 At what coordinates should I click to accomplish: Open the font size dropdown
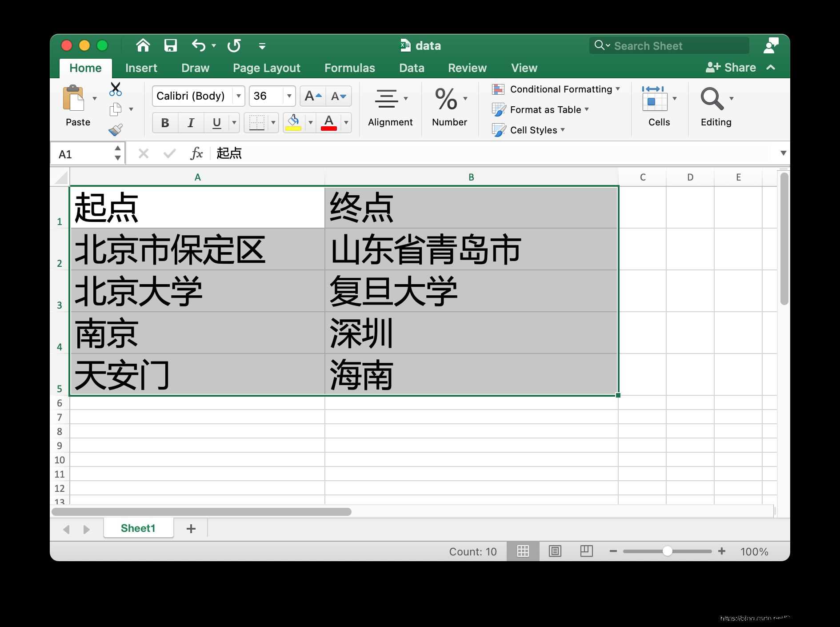pos(288,96)
